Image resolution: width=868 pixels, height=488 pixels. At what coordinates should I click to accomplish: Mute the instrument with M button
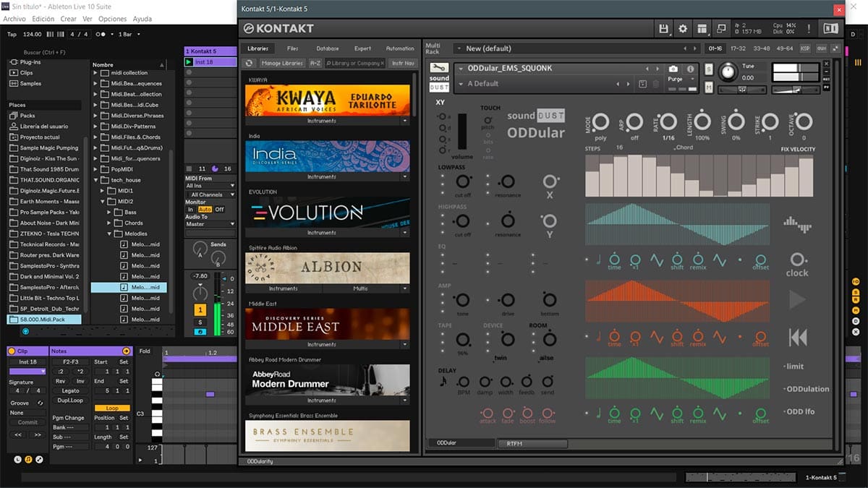click(709, 87)
